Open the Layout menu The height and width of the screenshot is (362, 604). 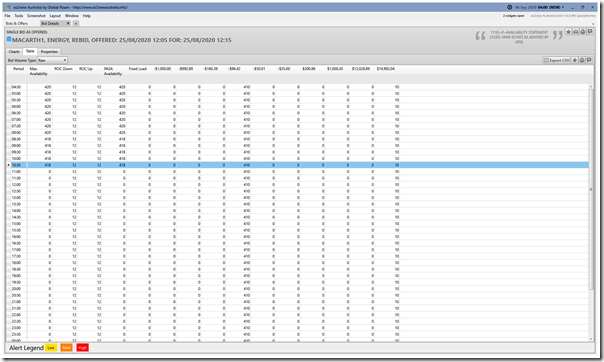55,16
